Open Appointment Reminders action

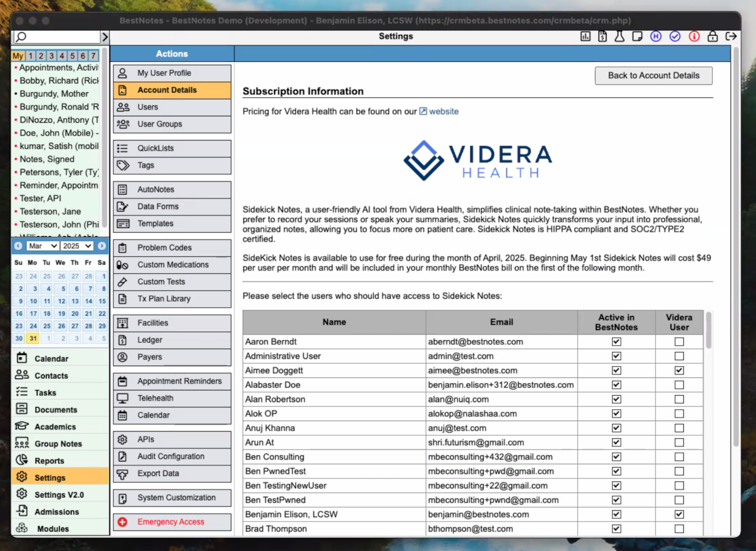172,382
